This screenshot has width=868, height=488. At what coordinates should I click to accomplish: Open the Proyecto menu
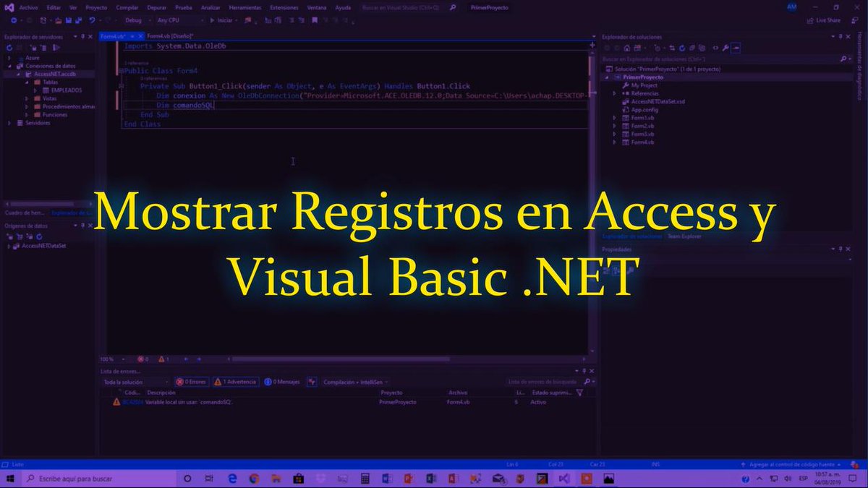coord(96,7)
